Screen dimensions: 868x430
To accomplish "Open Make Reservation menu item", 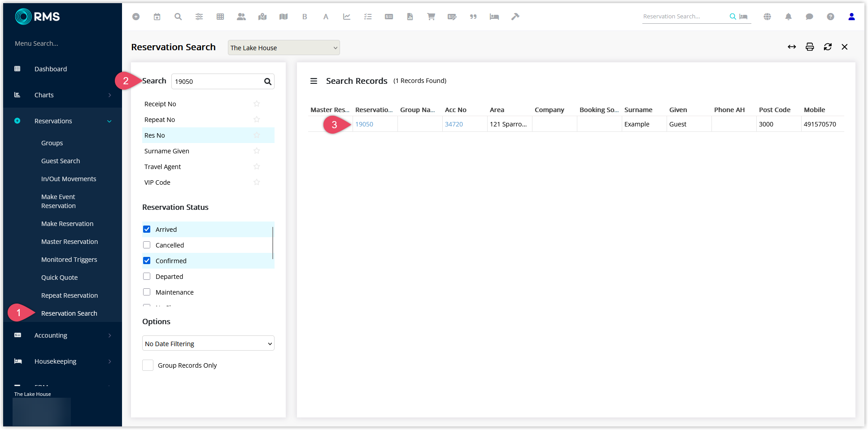I will [x=67, y=224].
